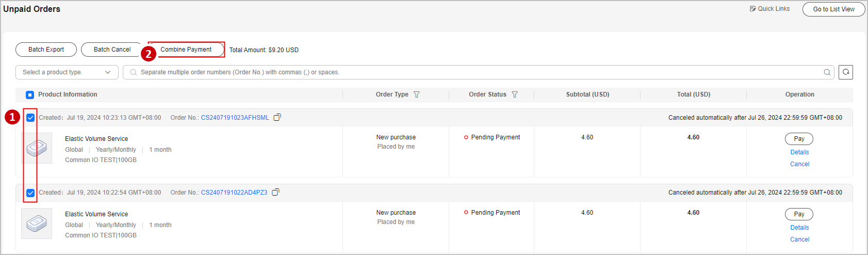Focus the order number search field
This screenshot has height=255, width=868.
480,72
